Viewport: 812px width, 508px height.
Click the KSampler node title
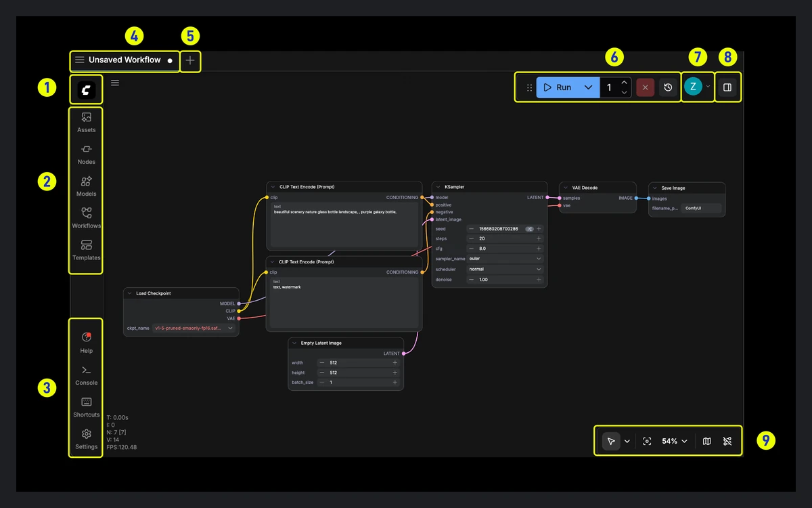click(x=455, y=187)
